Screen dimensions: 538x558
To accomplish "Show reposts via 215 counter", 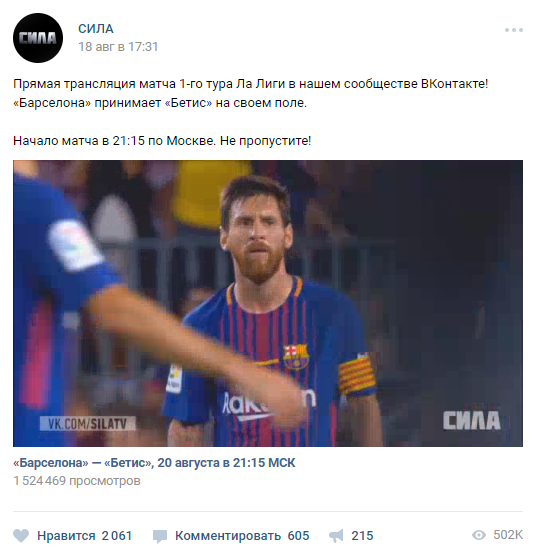I will tap(362, 536).
